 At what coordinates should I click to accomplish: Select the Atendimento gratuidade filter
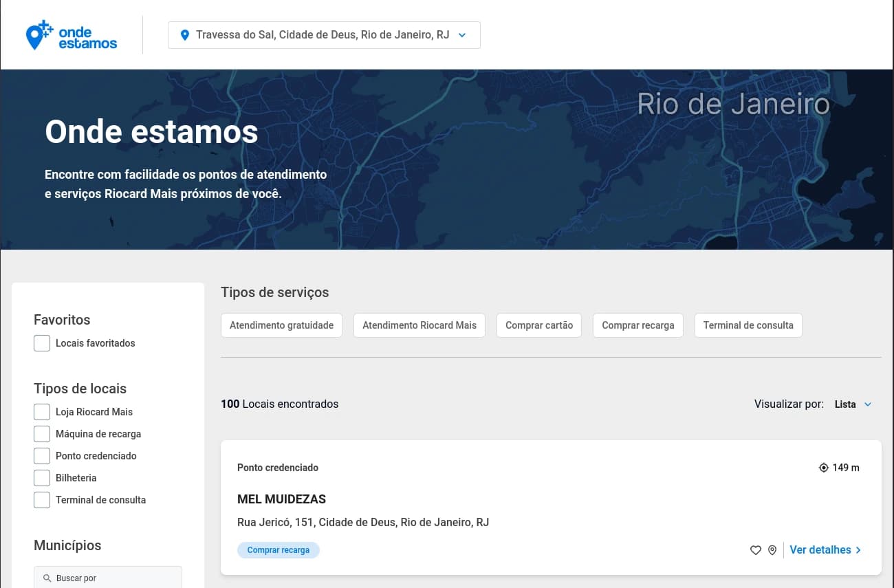281,325
